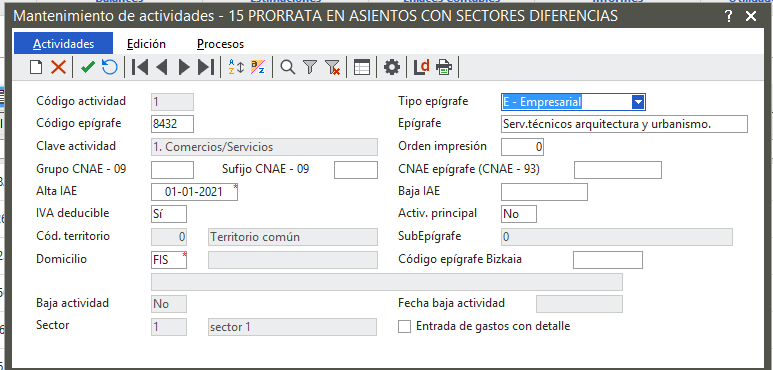This screenshot has height=370, width=773.
Task: Click the a-z sort by field icon
Action: click(x=258, y=67)
